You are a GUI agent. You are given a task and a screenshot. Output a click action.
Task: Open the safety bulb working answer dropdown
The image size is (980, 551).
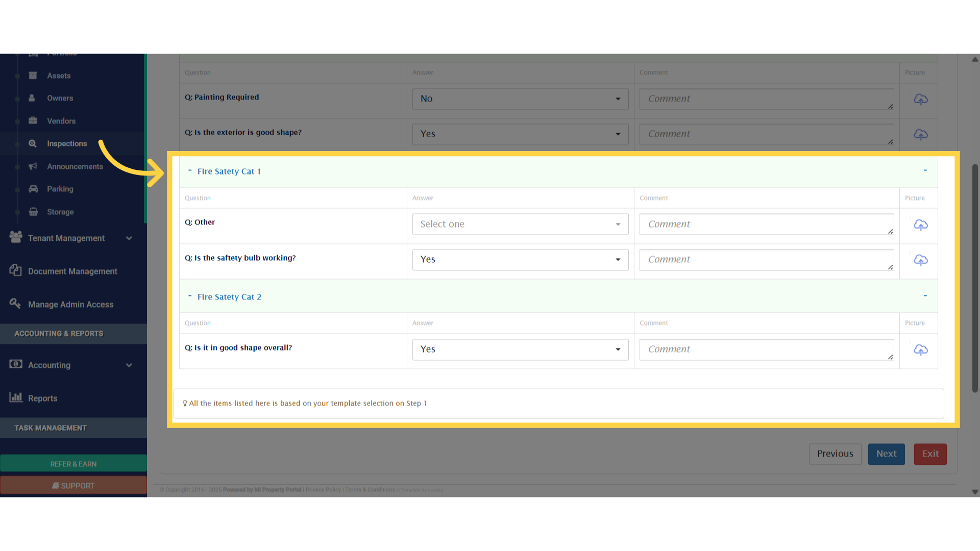(x=520, y=259)
